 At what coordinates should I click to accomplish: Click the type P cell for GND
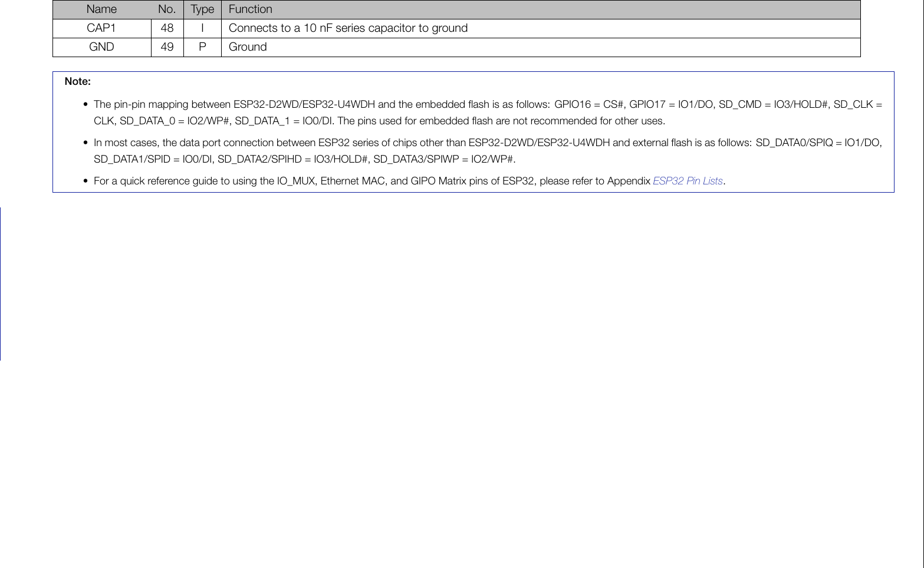click(202, 47)
